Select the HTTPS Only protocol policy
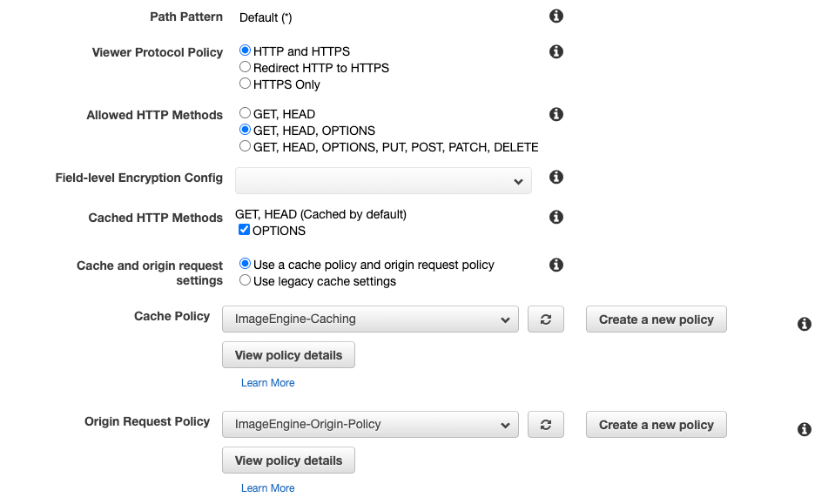The image size is (835, 504). click(245, 84)
